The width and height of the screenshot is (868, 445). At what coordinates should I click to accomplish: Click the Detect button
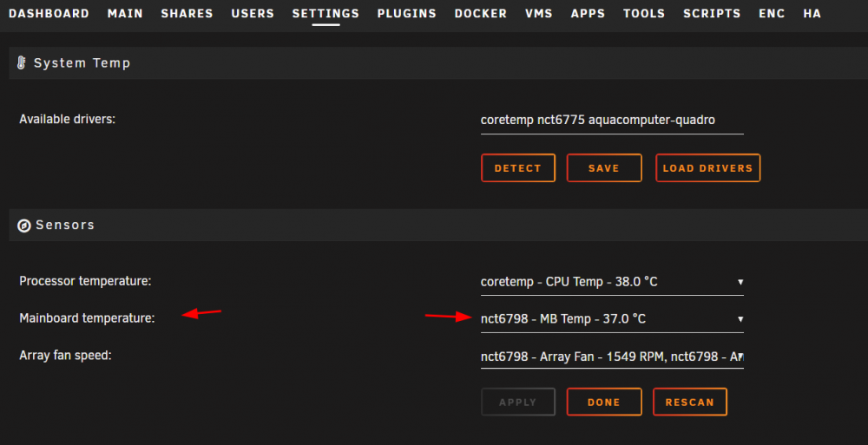[518, 168]
